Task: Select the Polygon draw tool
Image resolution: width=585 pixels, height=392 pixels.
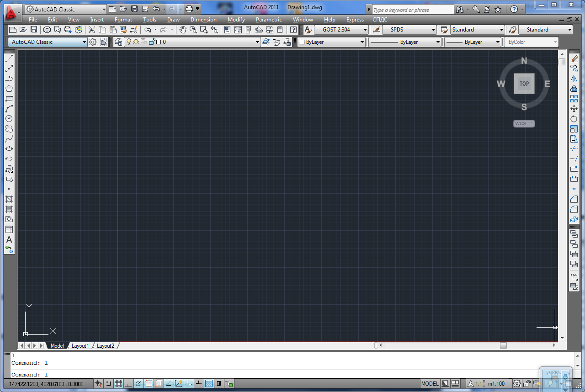Action: click(x=9, y=89)
